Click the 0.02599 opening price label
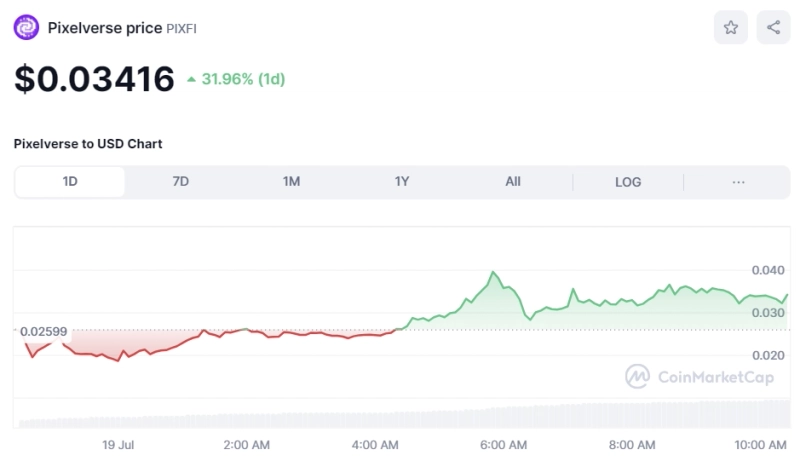The width and height of the screenshot is (800, 467). (x=41, y=330)
